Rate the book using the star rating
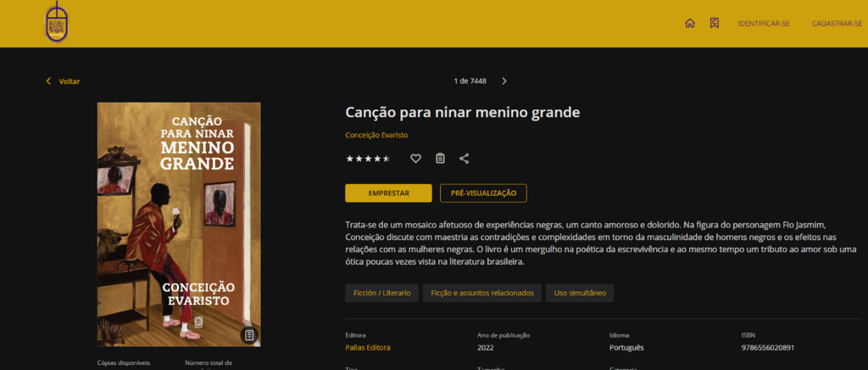Screen dimensions: 868x370 [368, 159]
